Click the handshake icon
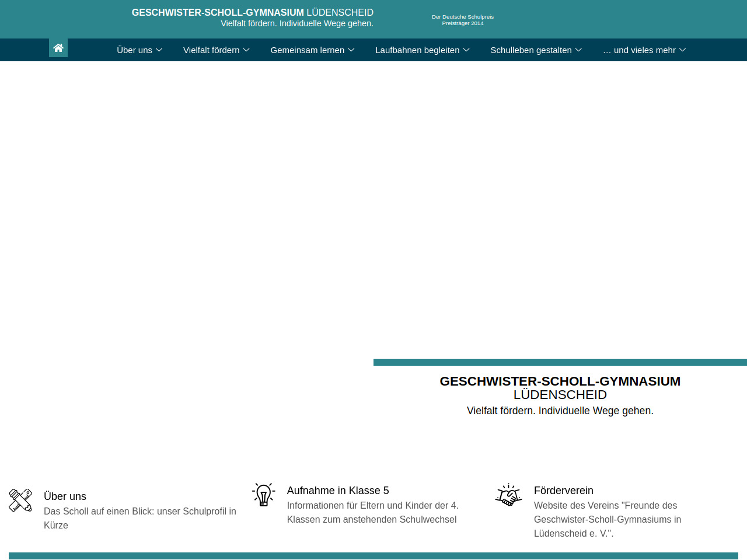The height and width of the screenshot is (560, 747). pos(508,495)
